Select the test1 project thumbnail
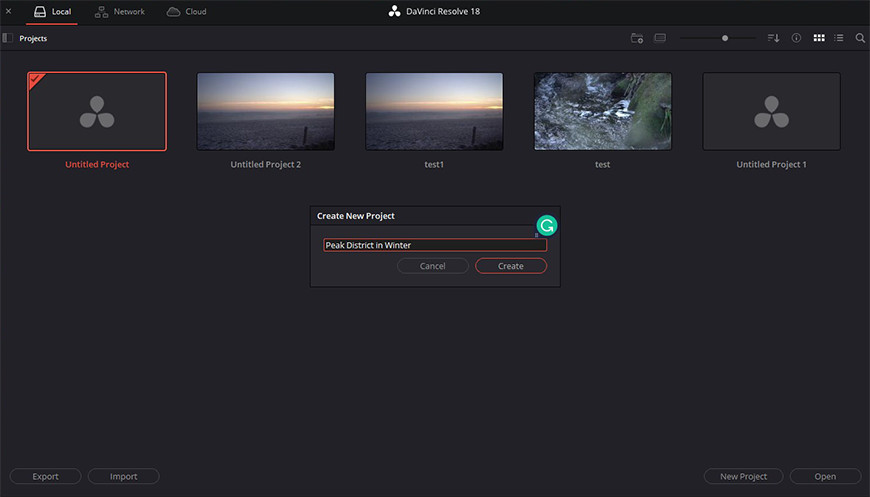The width and height of the screenshot is (870, 497). tap(434, 111)
